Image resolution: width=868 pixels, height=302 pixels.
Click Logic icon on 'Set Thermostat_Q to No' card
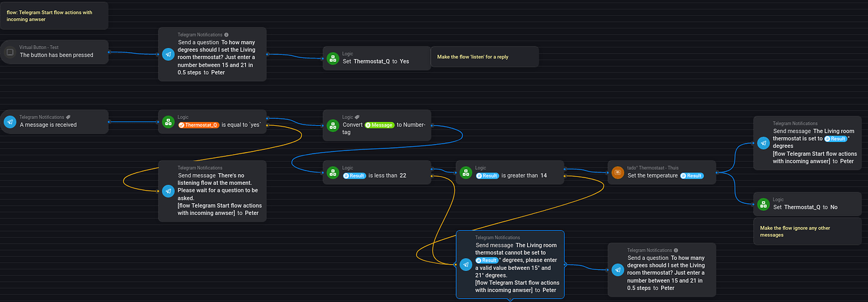[x=763, y=204]
